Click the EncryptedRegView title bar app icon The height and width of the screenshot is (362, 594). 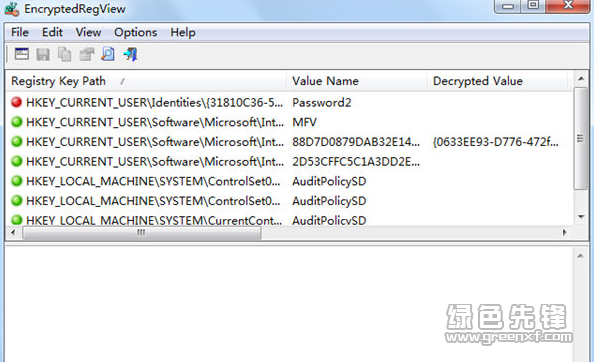[11, 9]
